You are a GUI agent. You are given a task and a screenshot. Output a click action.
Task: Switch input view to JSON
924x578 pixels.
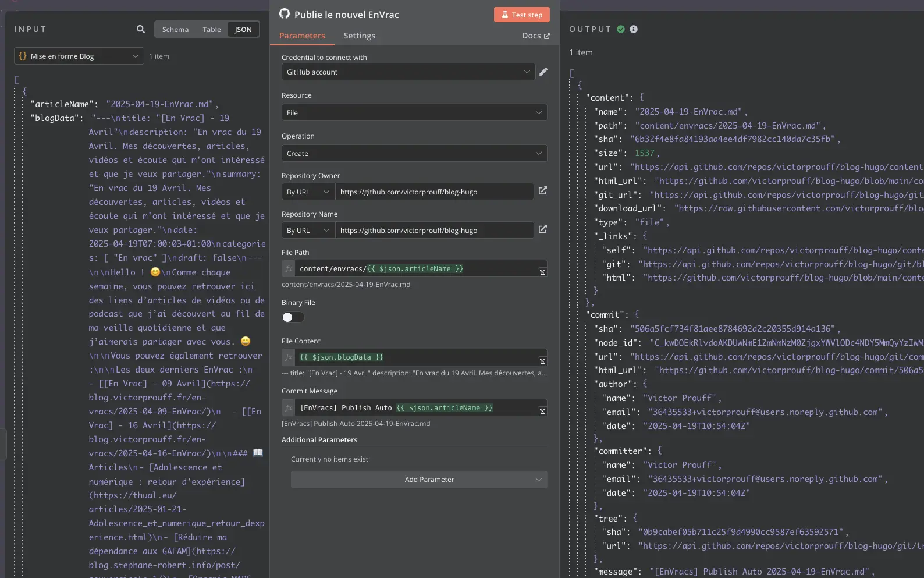[x=243, y=29]
